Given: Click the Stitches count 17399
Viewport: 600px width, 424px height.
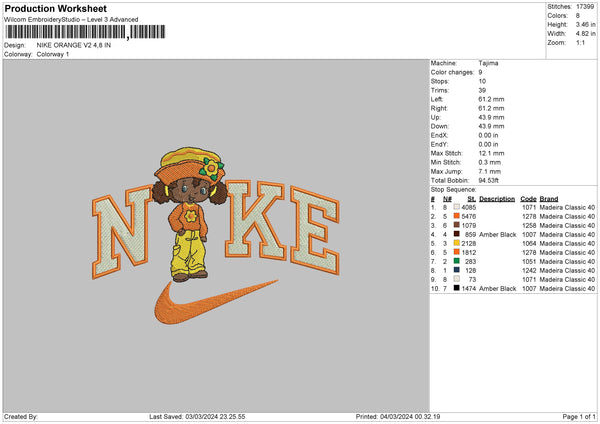Looking at the screenshot, I should 585,7.
